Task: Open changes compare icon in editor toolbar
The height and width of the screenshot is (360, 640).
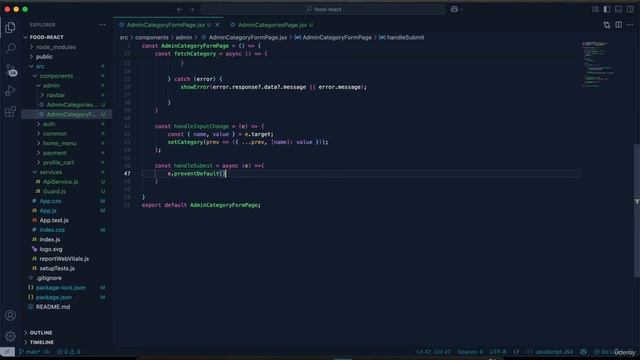Action: point(607,25)
